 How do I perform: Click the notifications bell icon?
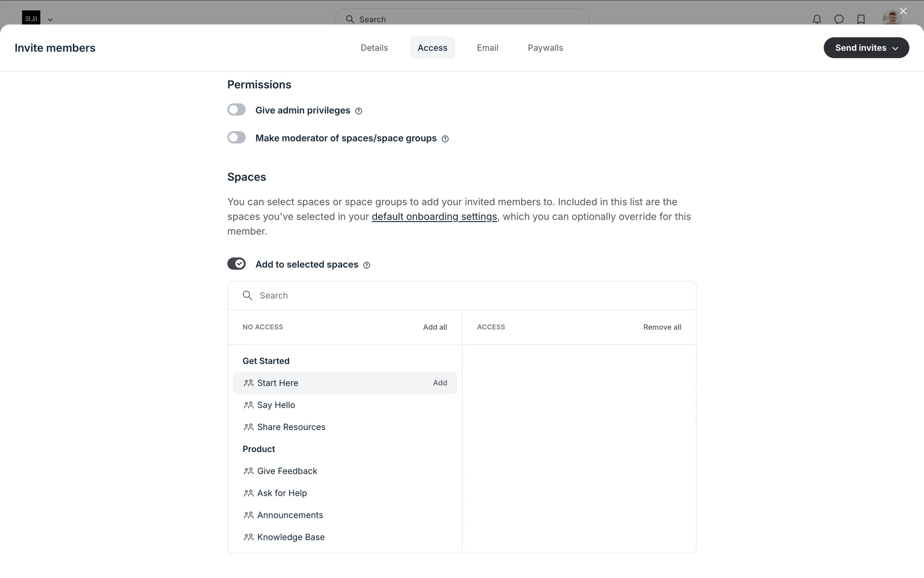(817, 19)
